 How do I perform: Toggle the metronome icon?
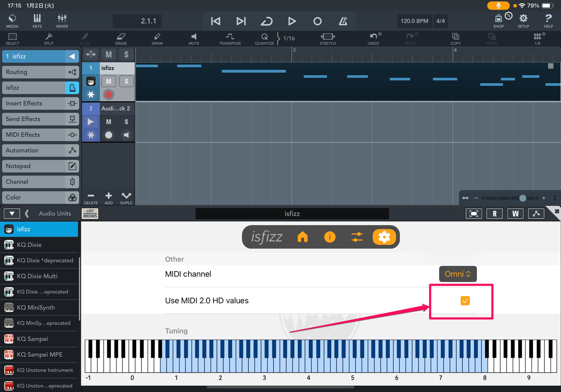tap(343, 21)
